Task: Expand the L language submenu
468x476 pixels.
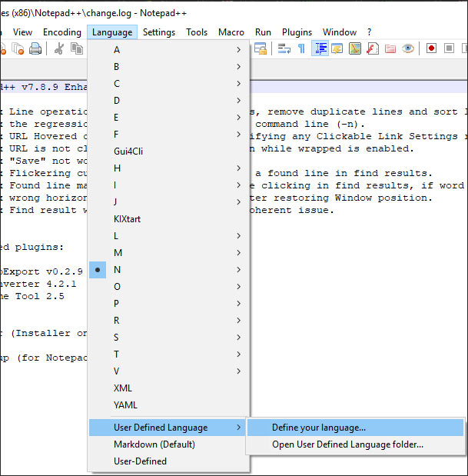Action: 168,236
